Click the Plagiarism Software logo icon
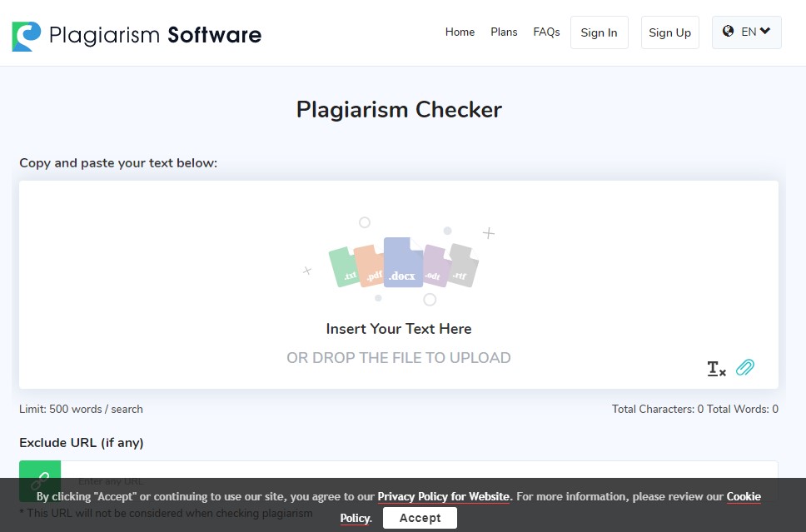This screenshot has height=532, width=806. pyautogui.click(x=26, y=36)
